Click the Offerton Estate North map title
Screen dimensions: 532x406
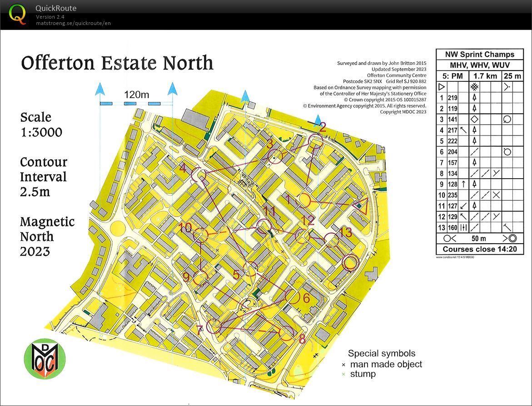coord(117,63)
